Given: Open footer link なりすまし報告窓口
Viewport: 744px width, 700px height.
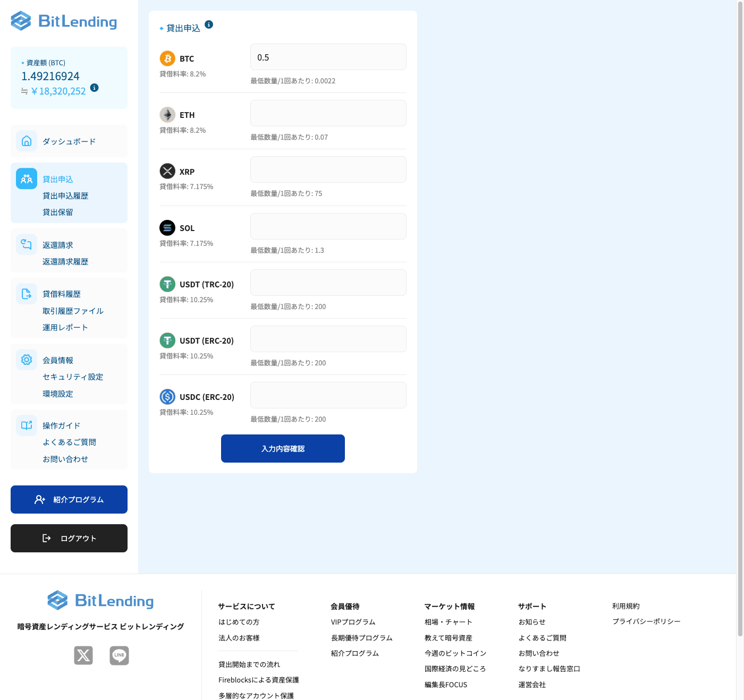Looking at the screenshot, I should (549, 669).
